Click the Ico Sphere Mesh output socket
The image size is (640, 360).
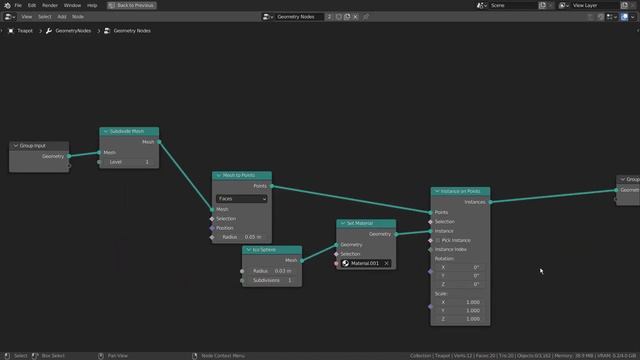pos(302,260)
